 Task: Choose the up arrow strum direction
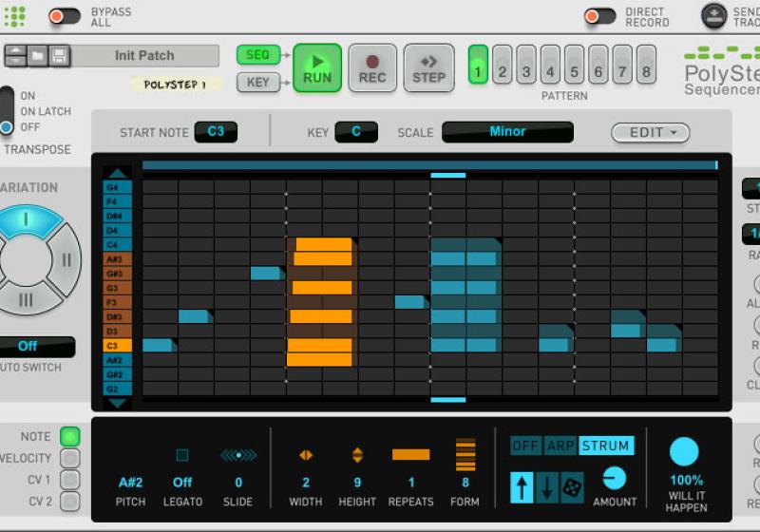(522, 487)
